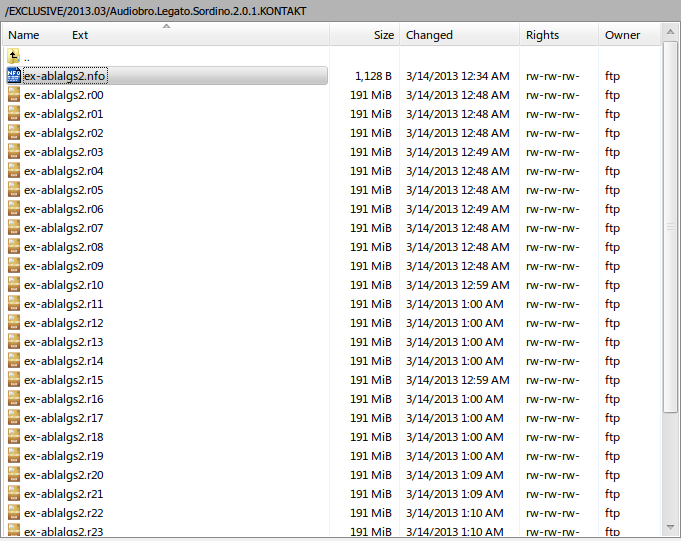Click the archive icon of ex-ablalgs2.r12
Screen dimensions: 681x541
[13, 323]
